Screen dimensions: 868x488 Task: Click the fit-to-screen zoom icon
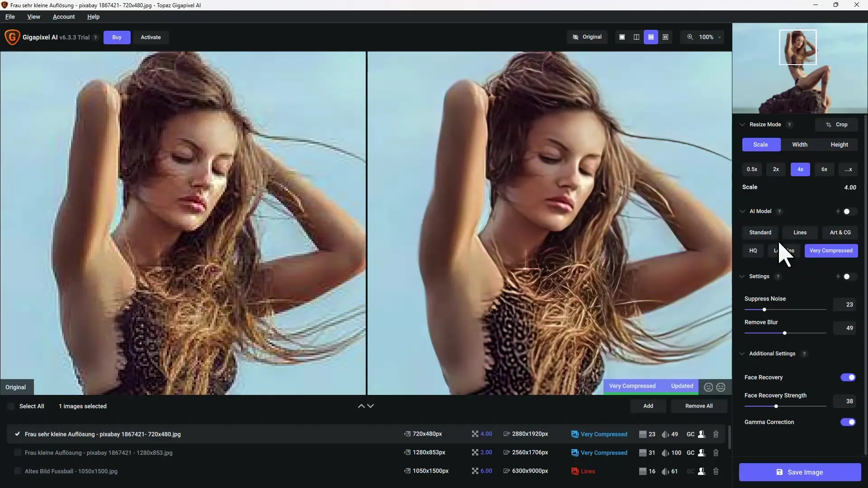coord(690,37)
